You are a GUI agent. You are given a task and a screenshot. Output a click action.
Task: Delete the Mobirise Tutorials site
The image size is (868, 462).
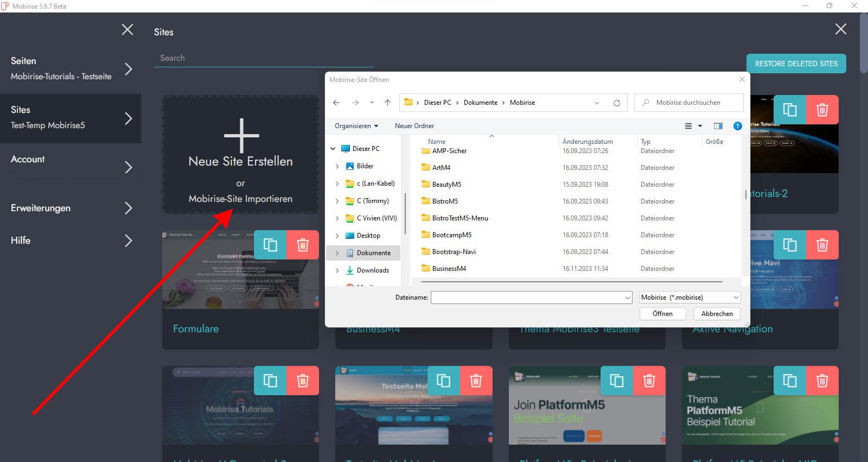(x=303, y=381)
